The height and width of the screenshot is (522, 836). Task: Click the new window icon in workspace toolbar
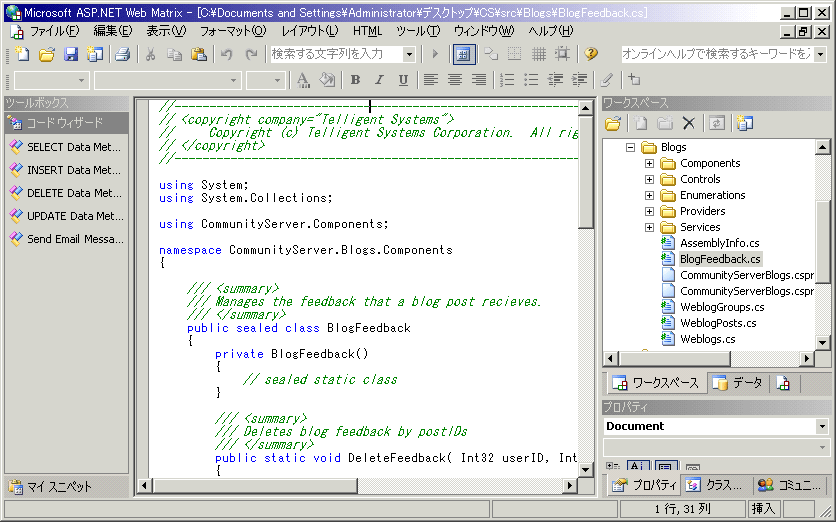click(x=744, y=123)
